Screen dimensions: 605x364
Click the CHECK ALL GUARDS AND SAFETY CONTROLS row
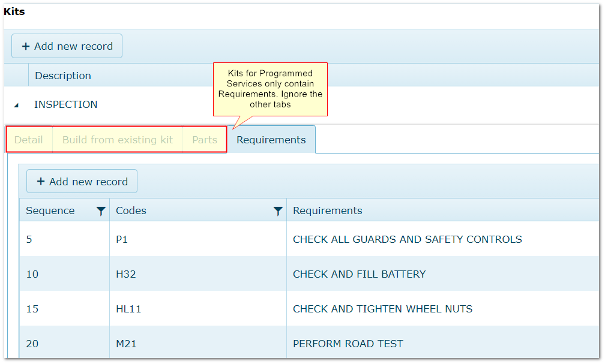[407, 239]
